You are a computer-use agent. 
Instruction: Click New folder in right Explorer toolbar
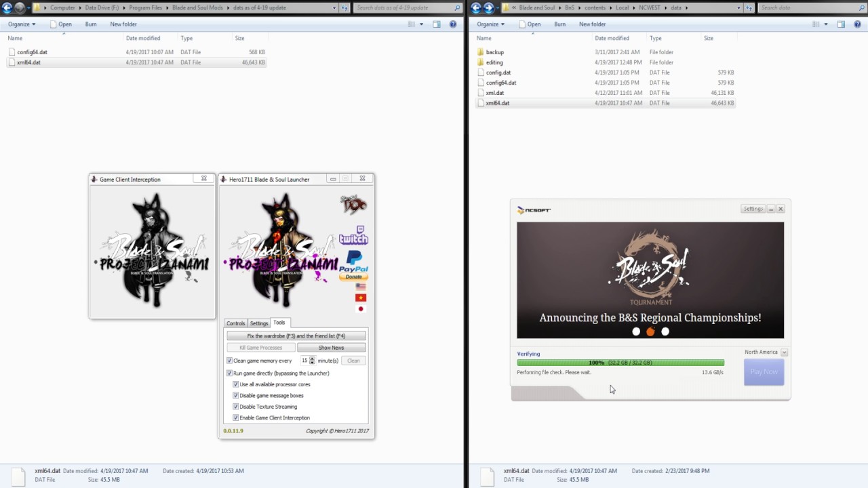point(592,24)
